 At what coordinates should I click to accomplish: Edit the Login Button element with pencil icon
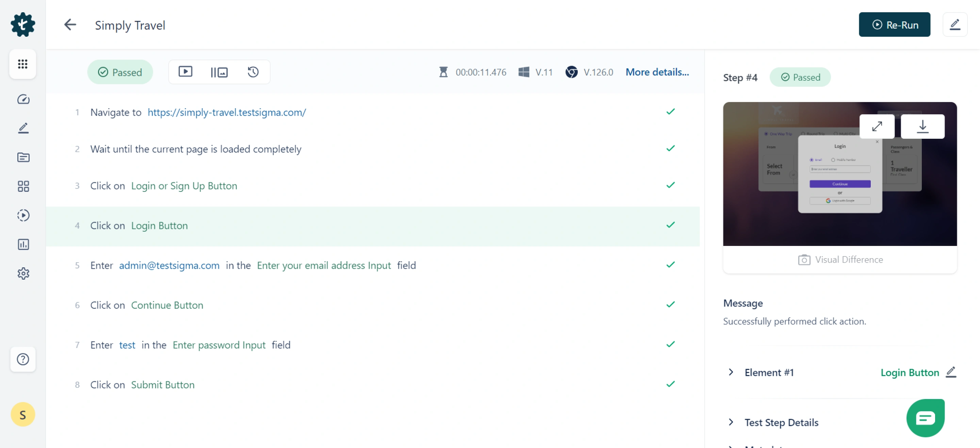click(951, 372)
